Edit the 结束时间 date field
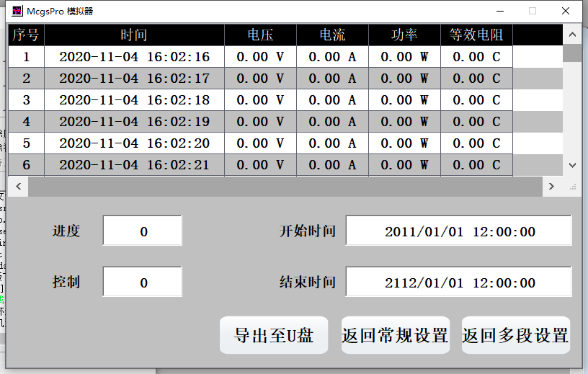588x374 pixels. click(459, 282)
